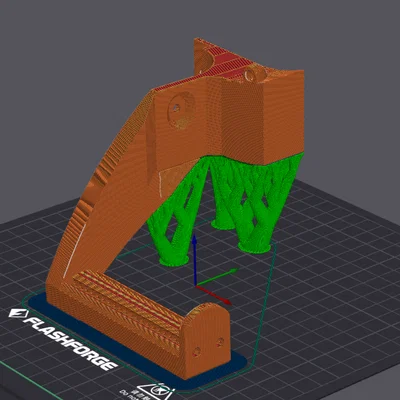This screenshot has height=400, width=400.
Task: Click the red X-axis arrow
Action: click(214, 295)
